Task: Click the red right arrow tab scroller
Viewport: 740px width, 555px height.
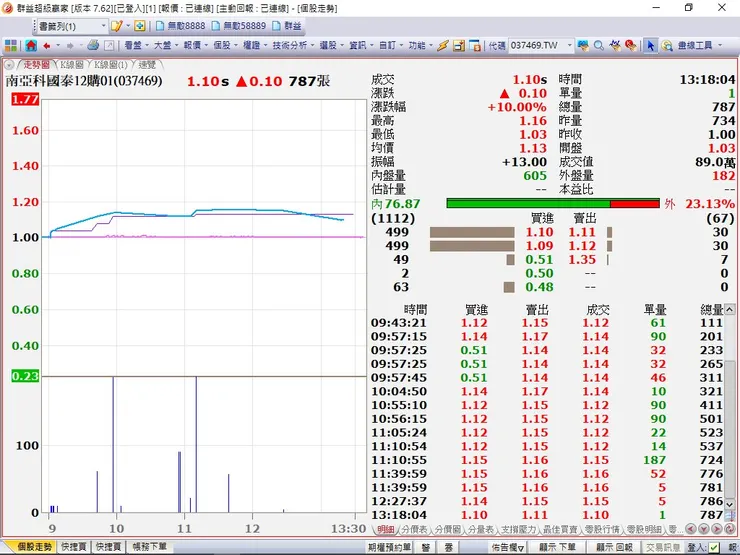Action: (716, 529)
